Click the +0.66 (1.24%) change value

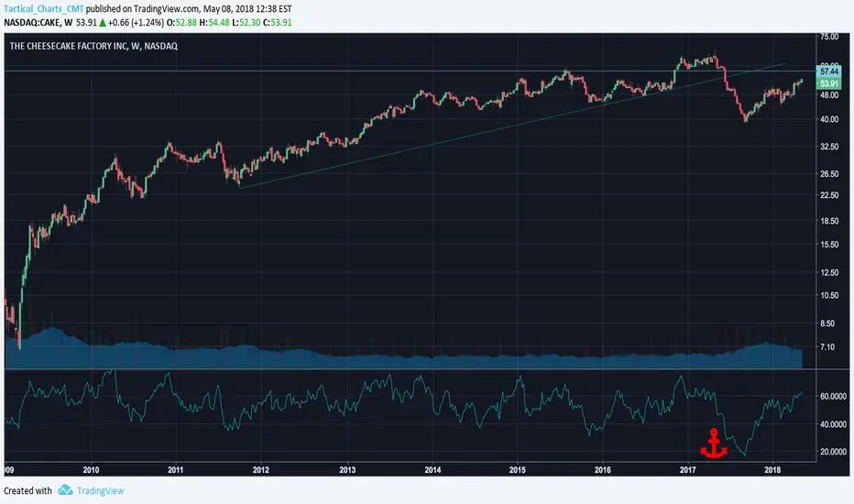tap(136, 23)
